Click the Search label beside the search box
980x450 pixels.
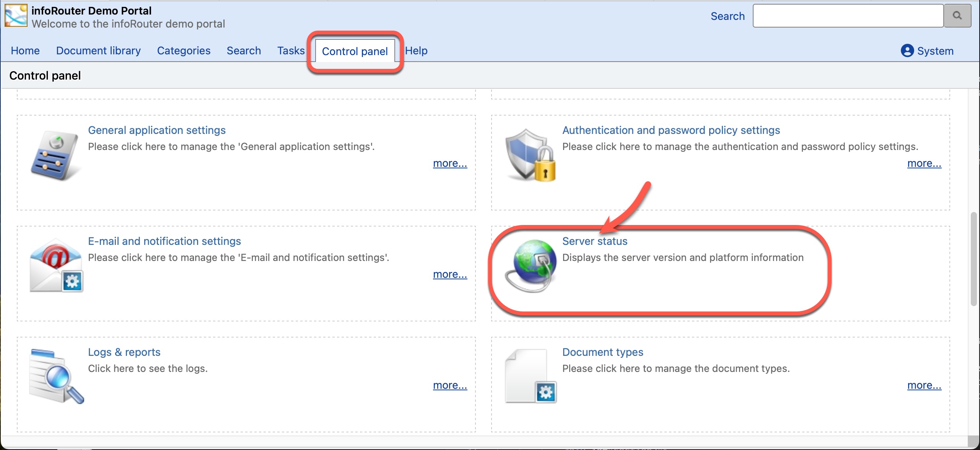pos(728,16)
